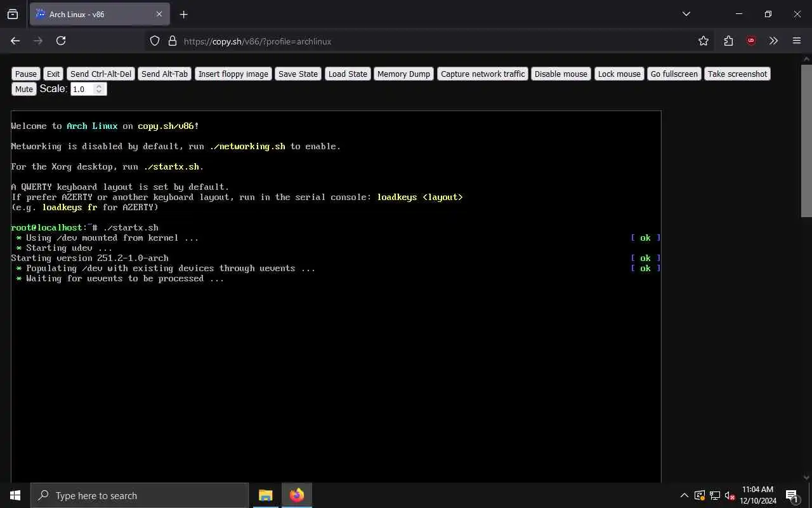Viewport: 812px width, 508px height.
Task: Click the taskbar search box
Action: pos(140,495)
